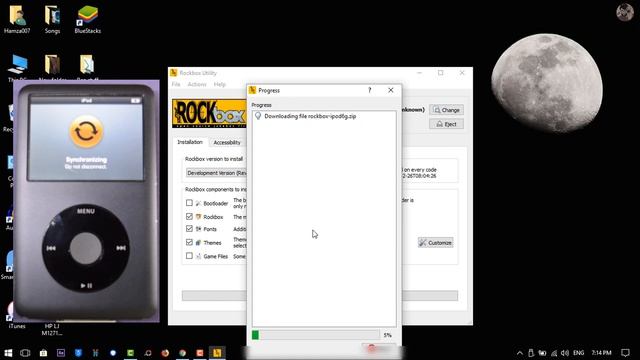The image size is (640, 360).
Task: Toggle the Bootloader checkbox
Action: [x=189, y=203]
